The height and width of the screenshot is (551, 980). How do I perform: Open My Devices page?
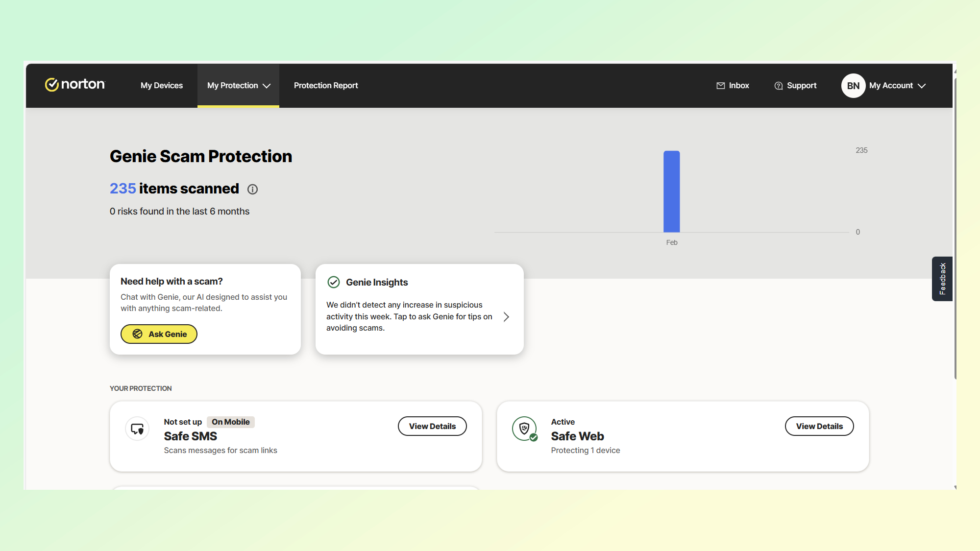point(162,85)
